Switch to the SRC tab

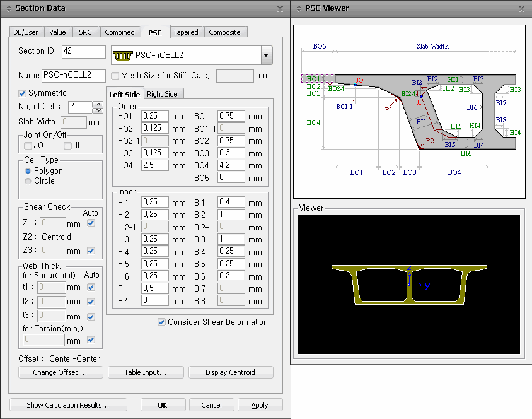pyautogui.click(x=85, y=32)
